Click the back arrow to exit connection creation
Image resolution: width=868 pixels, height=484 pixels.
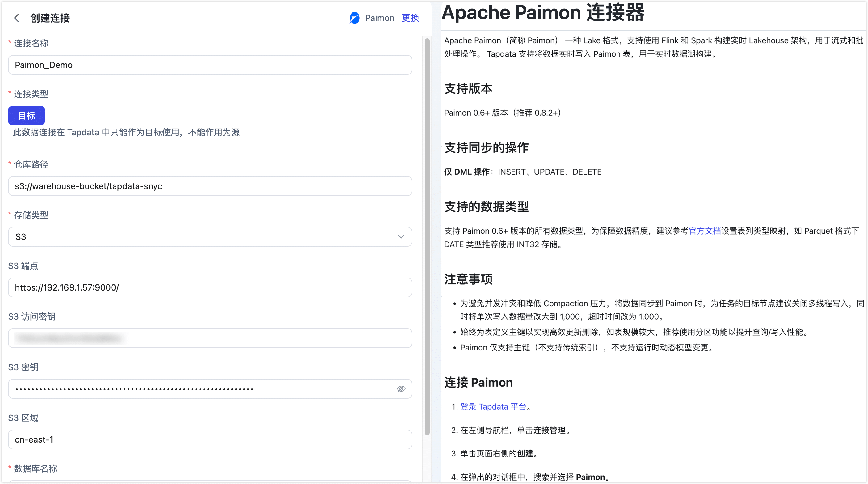pyautogui.click(x=17, y=18)
